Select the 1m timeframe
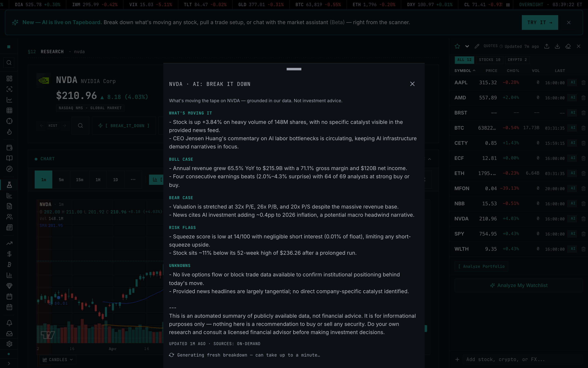Screen dimensions: 588x368 coord(43,180)
